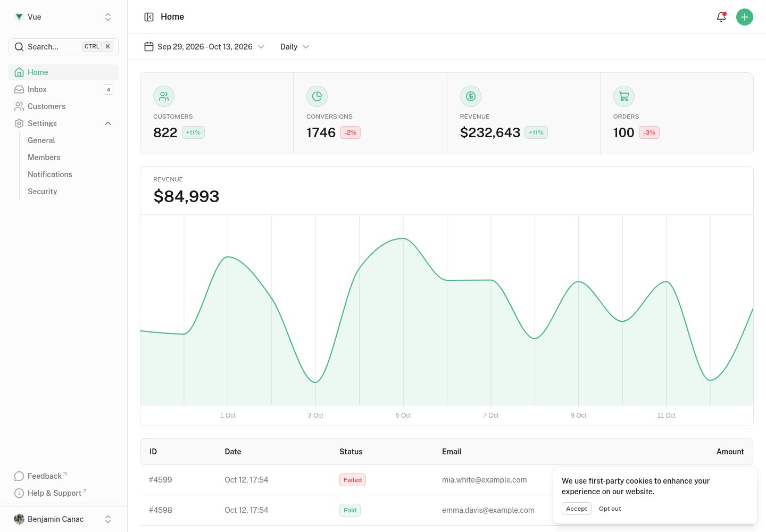766x532 pixels.
Task: Click Benjamin Canac avatar image
Action: 19,519
